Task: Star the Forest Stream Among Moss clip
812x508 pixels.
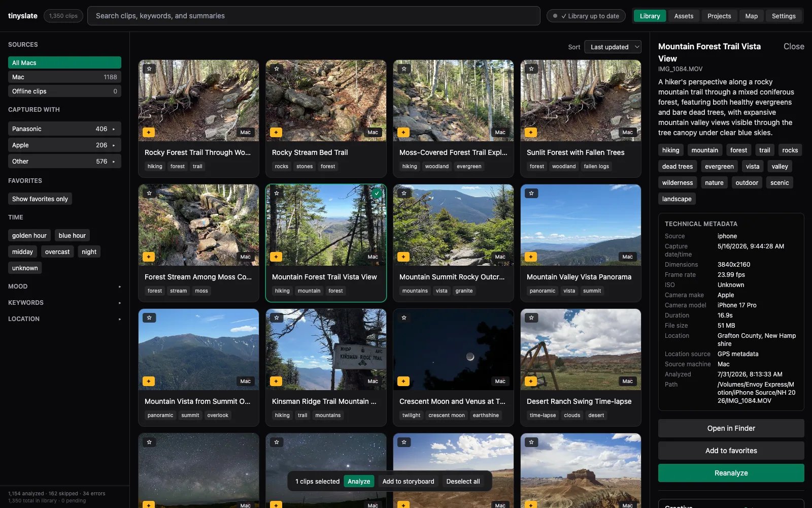Action: pyautogui.click(x=149, y=193)
